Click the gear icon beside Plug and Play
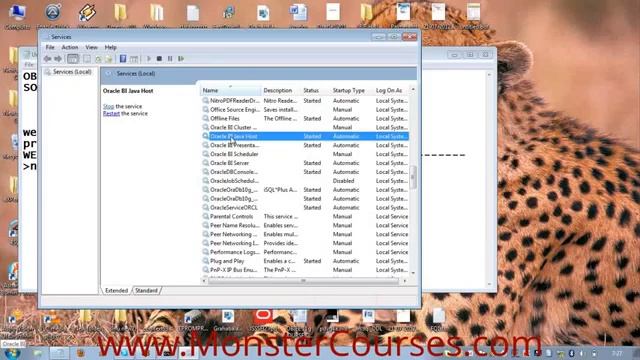 pos(206,261)
